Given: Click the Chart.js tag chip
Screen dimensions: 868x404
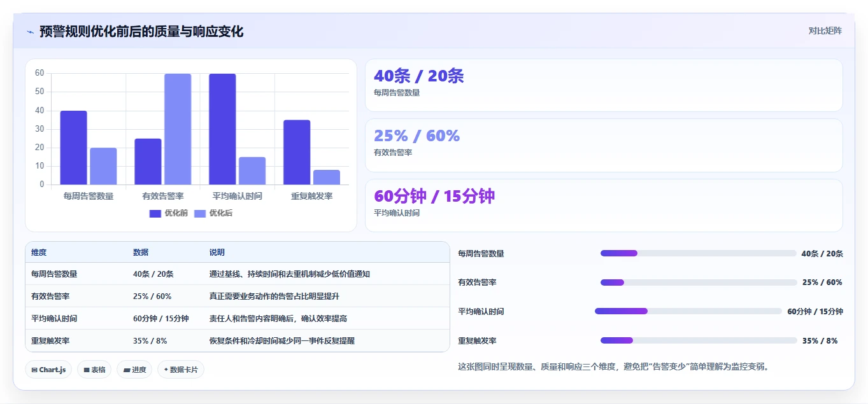Looking at the screenshot, I should pos(49,370).
